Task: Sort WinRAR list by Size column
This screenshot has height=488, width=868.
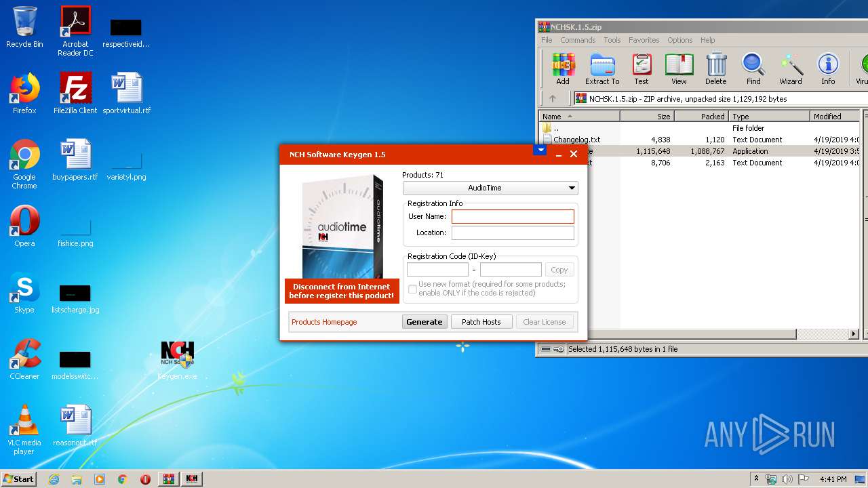Action: [647, 117]
